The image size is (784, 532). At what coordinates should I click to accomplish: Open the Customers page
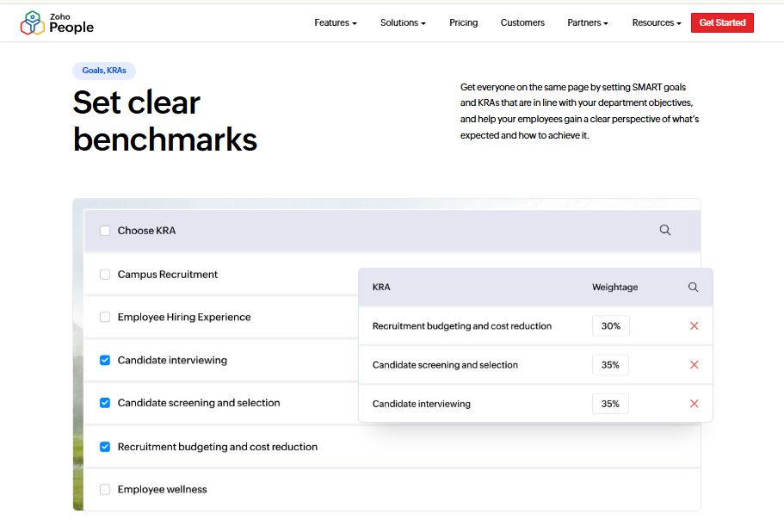[x=522, y=22]
